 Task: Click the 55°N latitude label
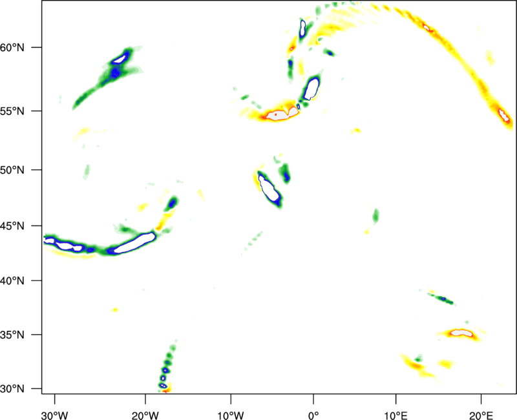click(x=12, y=111)
